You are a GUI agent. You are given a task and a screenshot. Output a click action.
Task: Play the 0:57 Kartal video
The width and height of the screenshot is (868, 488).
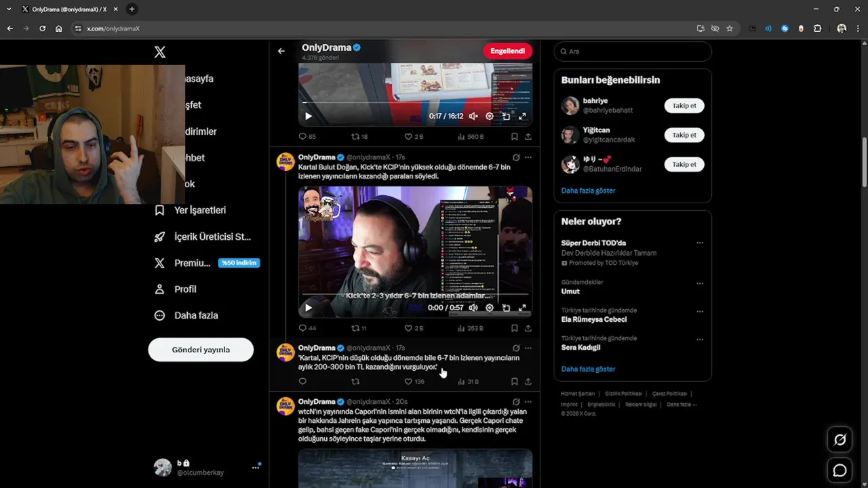click(x=308, y=308)
